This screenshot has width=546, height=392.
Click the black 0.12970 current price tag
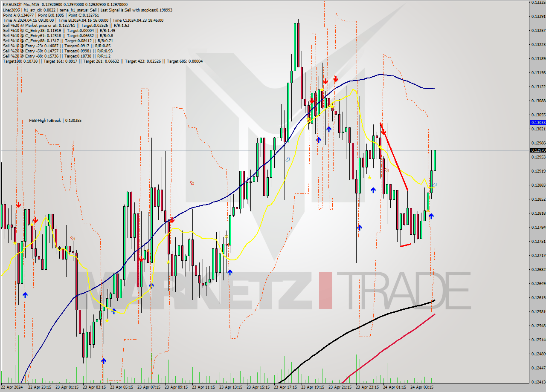tap(537, 150)
